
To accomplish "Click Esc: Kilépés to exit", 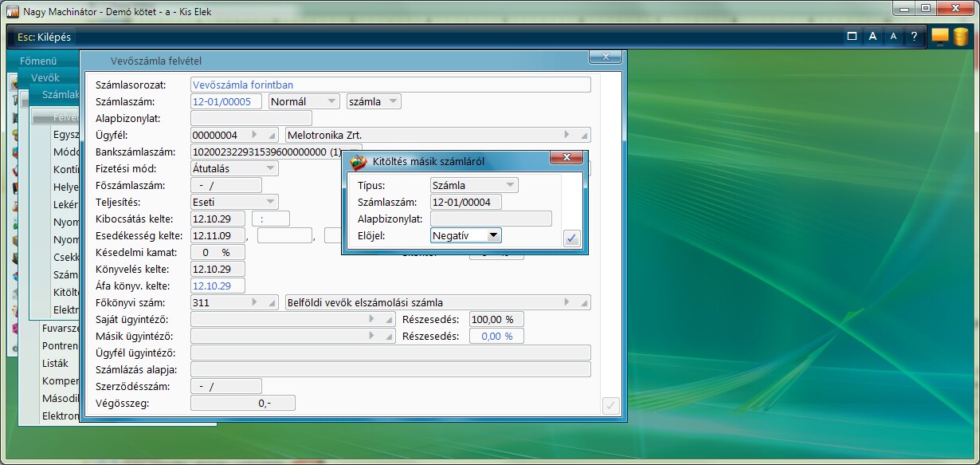I will [x=44, y=37].
